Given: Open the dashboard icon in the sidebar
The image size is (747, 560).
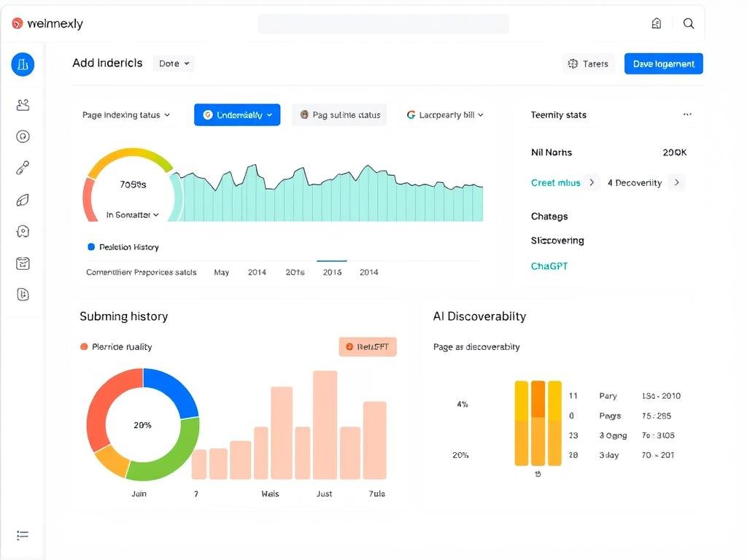Looking at the screenshot, I should click(23, 64).
